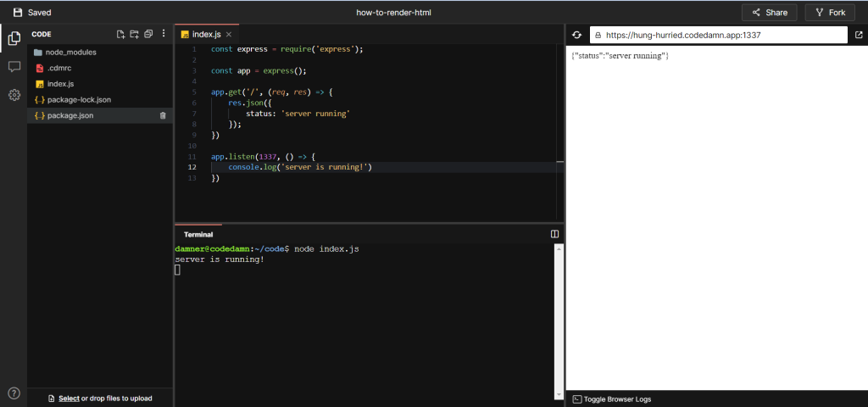Click the console.log line in editor
Viewport: 868px width, 407px height.
[300, 167]
